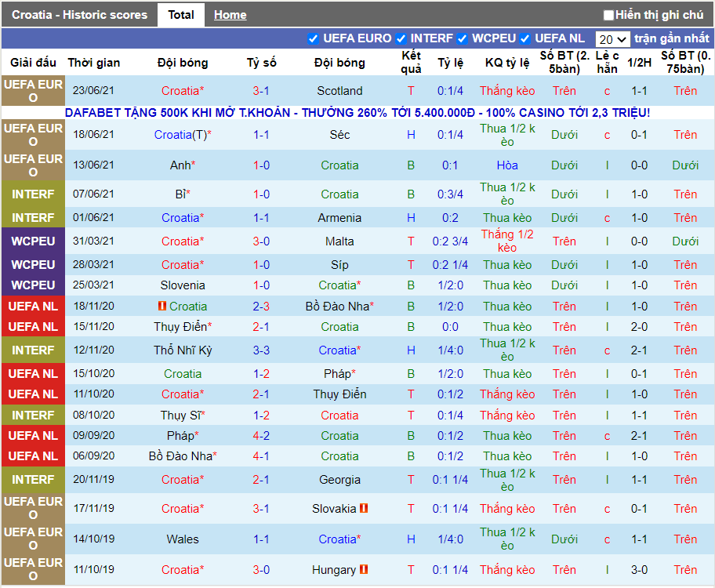Viewport: 715px width, 588px height.
Task: Select the WCPEU league cell on 31/03/21
Action: pyautogui.click(x=33, y=241)
